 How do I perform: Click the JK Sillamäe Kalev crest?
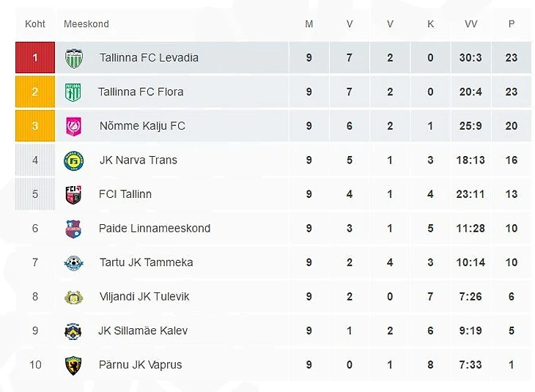73,331
